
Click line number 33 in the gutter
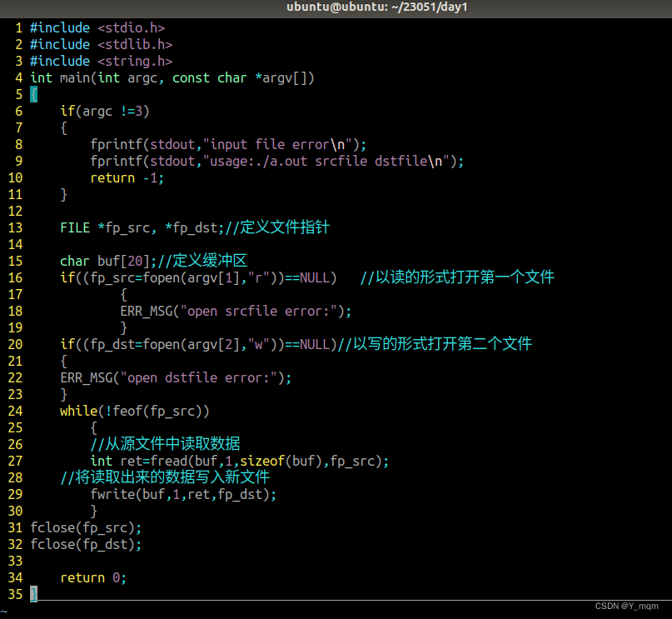[x=16, y=562]
